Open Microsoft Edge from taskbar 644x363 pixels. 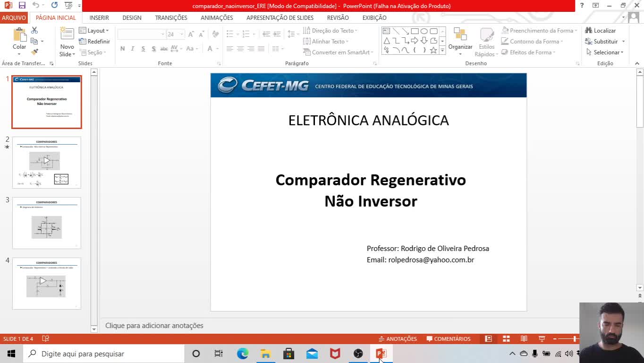[243, 354]
